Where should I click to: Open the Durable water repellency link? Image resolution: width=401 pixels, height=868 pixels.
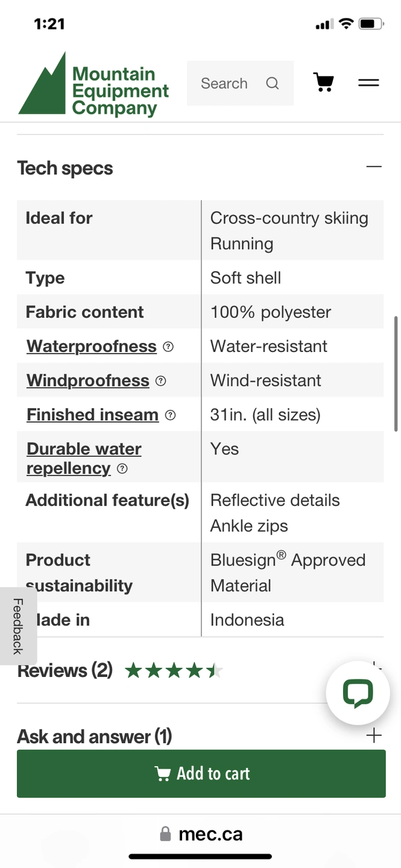pos(84,459)
